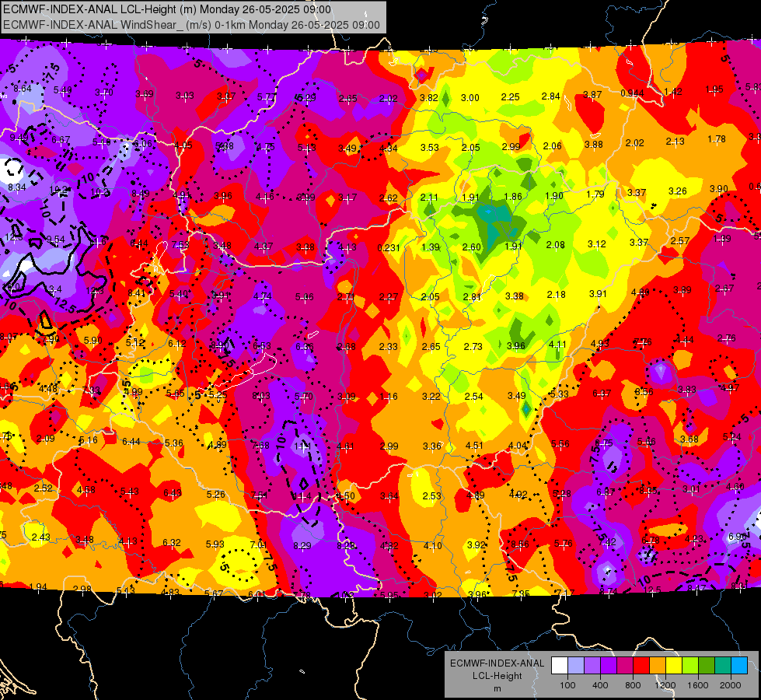Click the 2.60 value near teal area
The width and height of the screenshot is (761, 700).
471,247
